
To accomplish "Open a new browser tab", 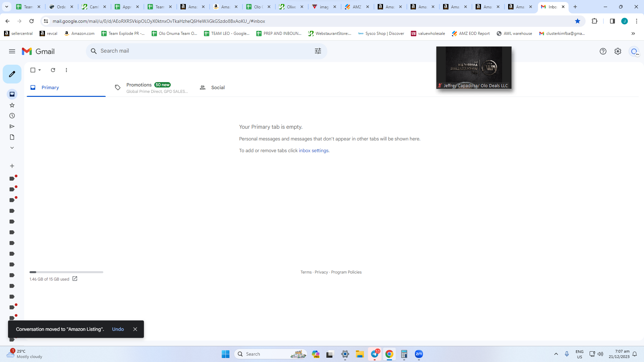I will (x=575, y=7).
